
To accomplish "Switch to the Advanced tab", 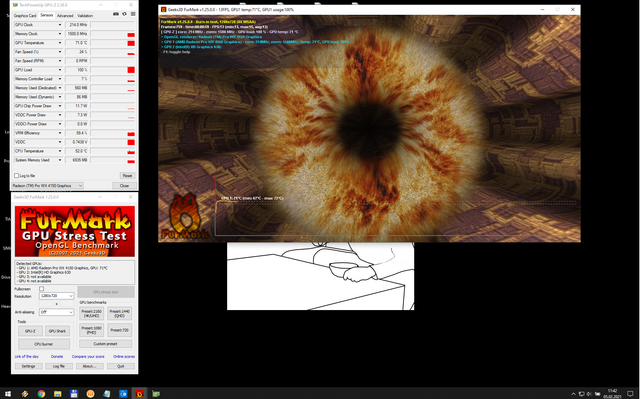I will point(65,16).
